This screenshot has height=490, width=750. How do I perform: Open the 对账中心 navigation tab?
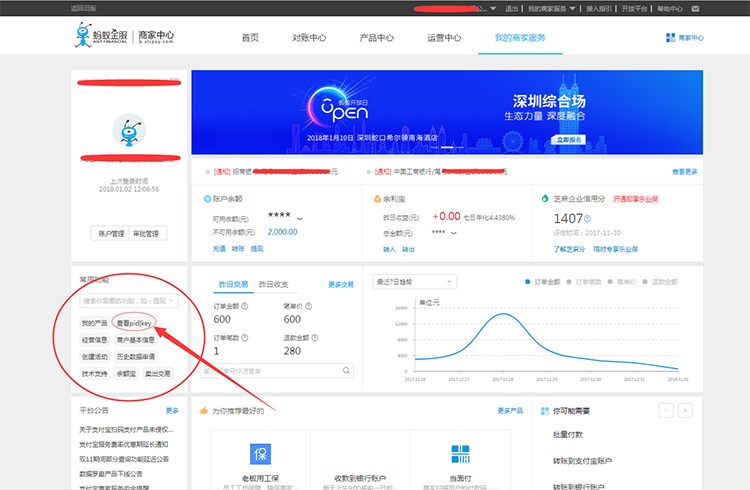309,37
